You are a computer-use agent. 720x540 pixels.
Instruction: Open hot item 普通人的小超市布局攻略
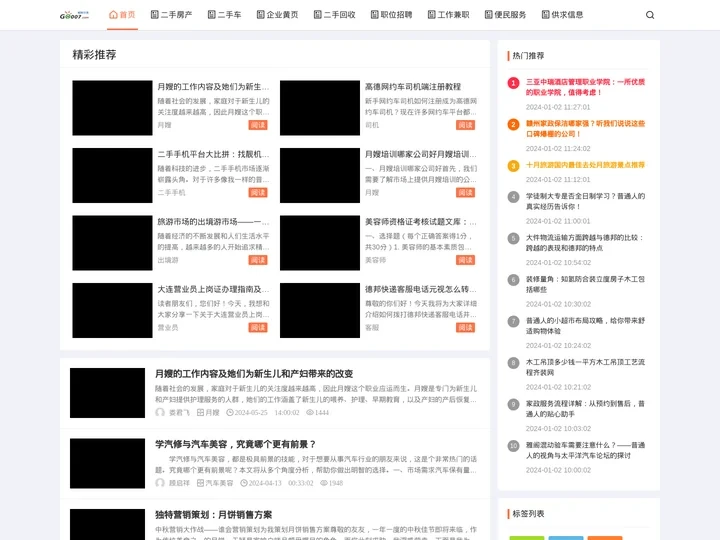point(585,326)
